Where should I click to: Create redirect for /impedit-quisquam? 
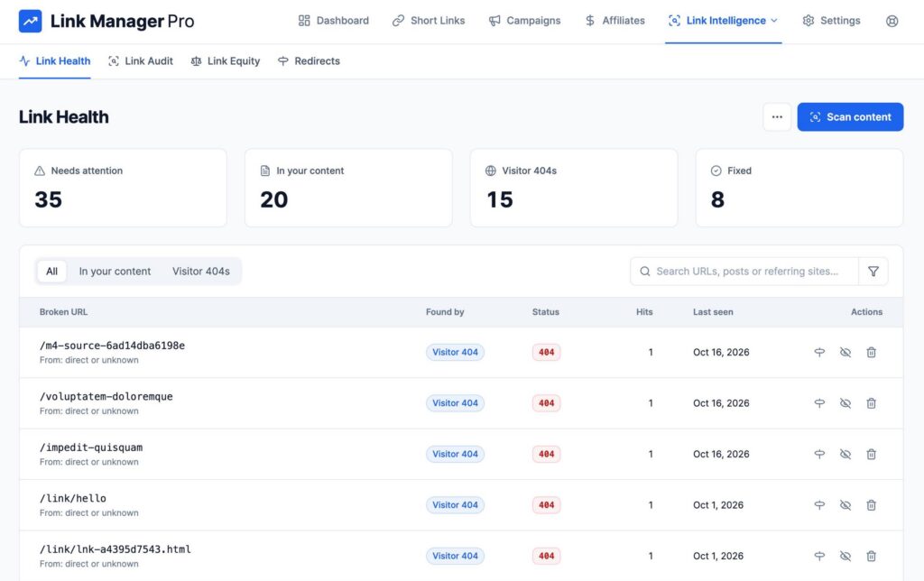point(819,455)
